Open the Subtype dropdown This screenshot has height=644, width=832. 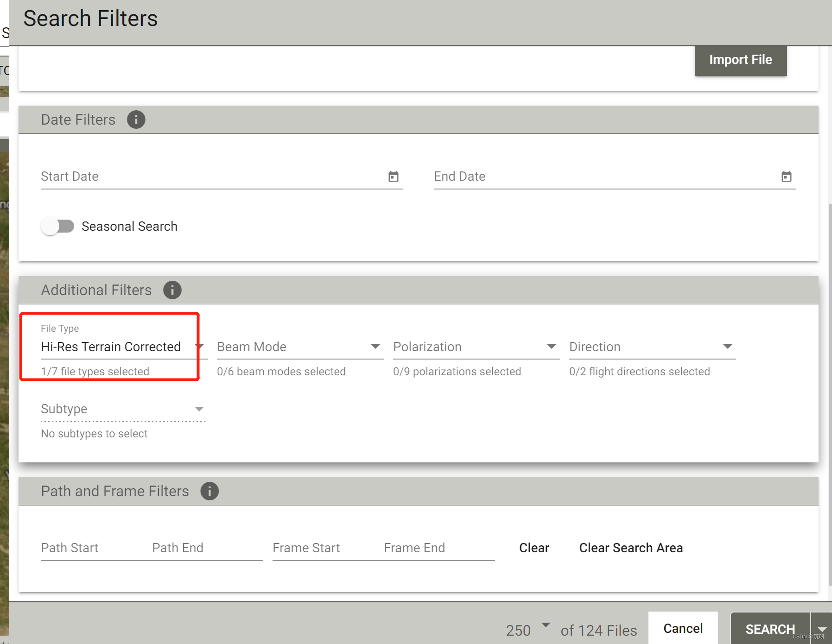coord(123,409)
